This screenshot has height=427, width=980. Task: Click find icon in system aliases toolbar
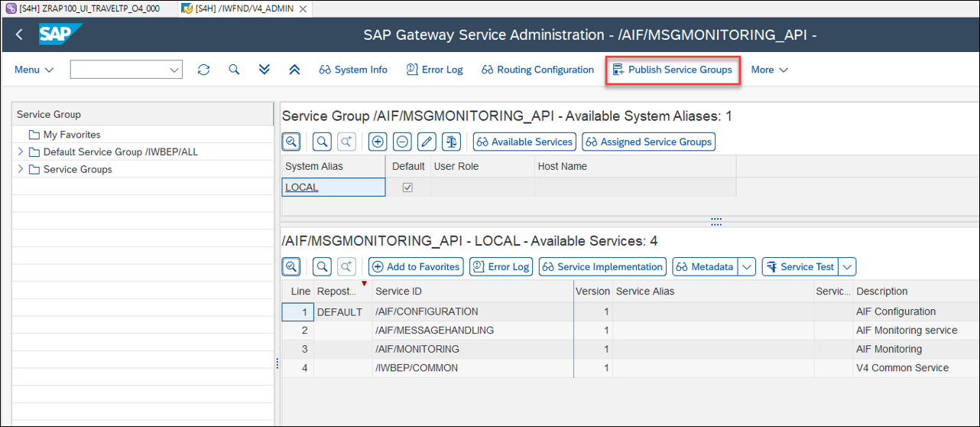(322, 142)
